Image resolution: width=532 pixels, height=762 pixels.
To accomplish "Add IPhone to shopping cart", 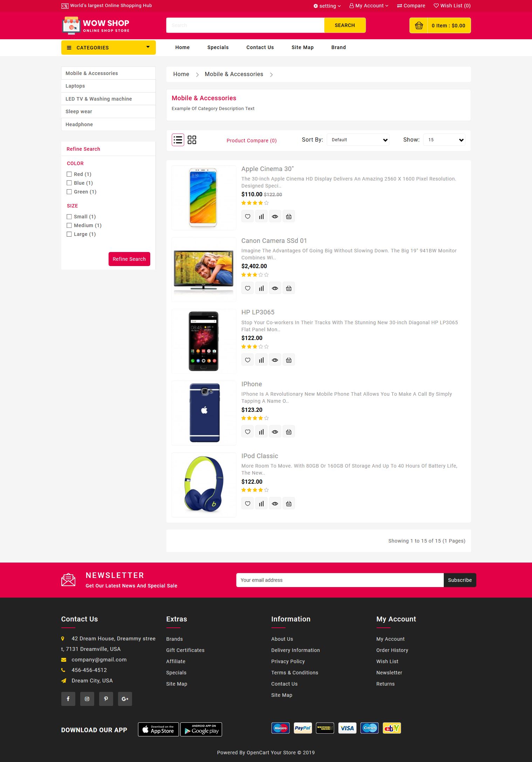I will click(x=289, y=432).
